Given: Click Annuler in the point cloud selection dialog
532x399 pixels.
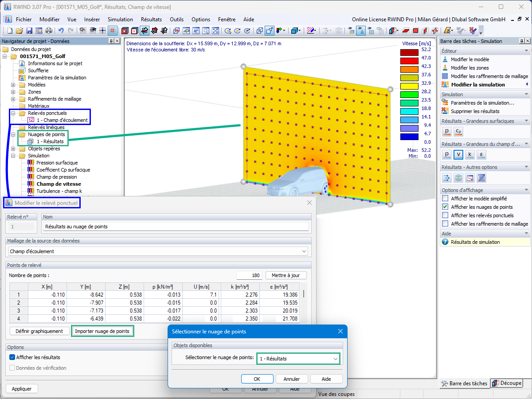Looking at the screenshot, I should 292,379.
